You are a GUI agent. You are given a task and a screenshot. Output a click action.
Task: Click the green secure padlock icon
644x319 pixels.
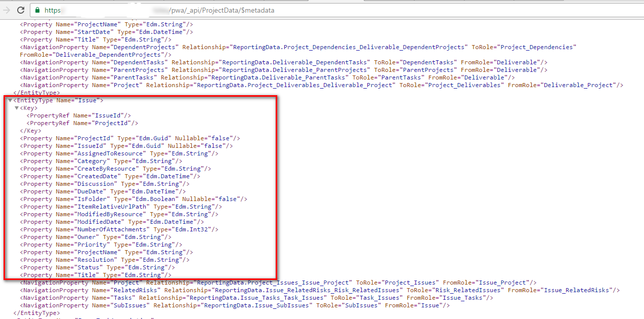coord(38,10)
